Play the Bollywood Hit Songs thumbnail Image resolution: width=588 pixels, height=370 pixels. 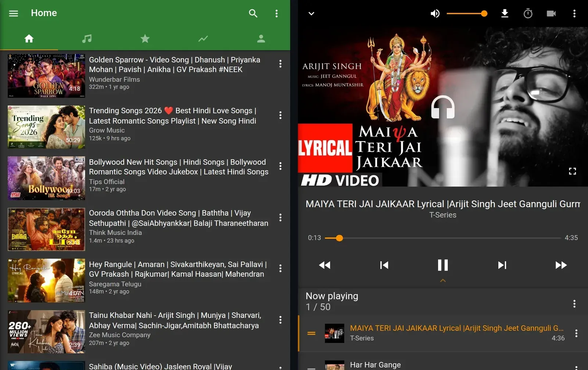46,178
